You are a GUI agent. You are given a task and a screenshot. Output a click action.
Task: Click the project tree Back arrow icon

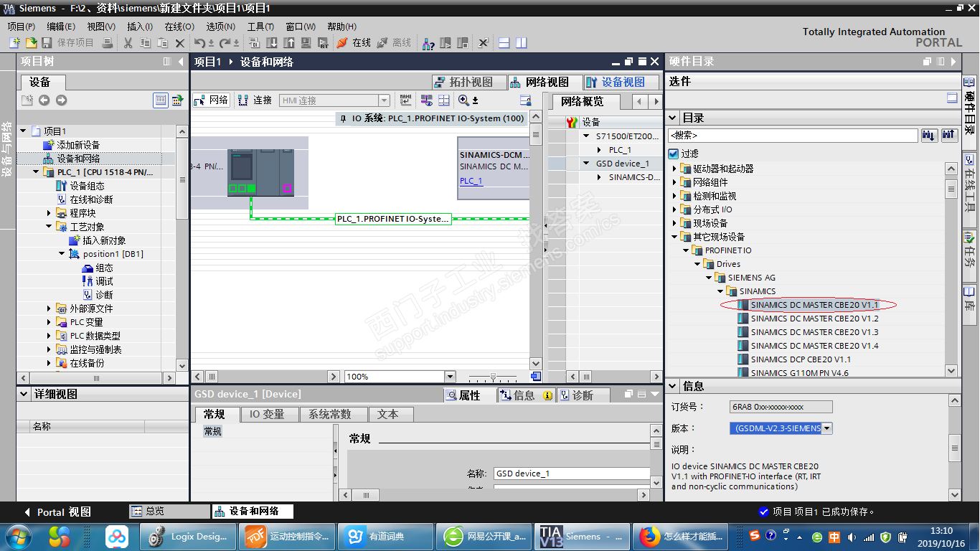tap(44, 100)
